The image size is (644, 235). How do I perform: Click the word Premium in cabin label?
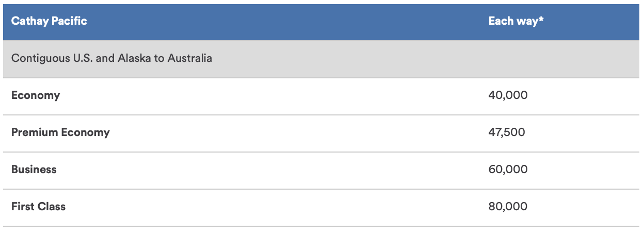tap(35, 132)
